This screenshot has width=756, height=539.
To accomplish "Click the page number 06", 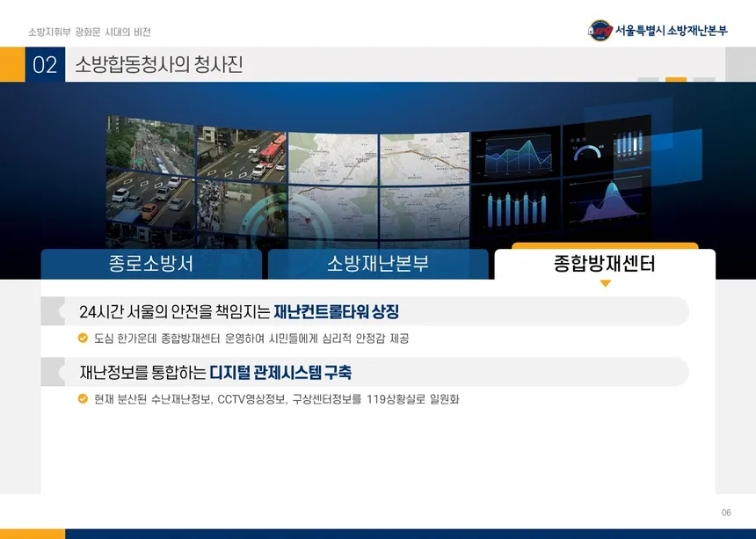I will point(726,513).
